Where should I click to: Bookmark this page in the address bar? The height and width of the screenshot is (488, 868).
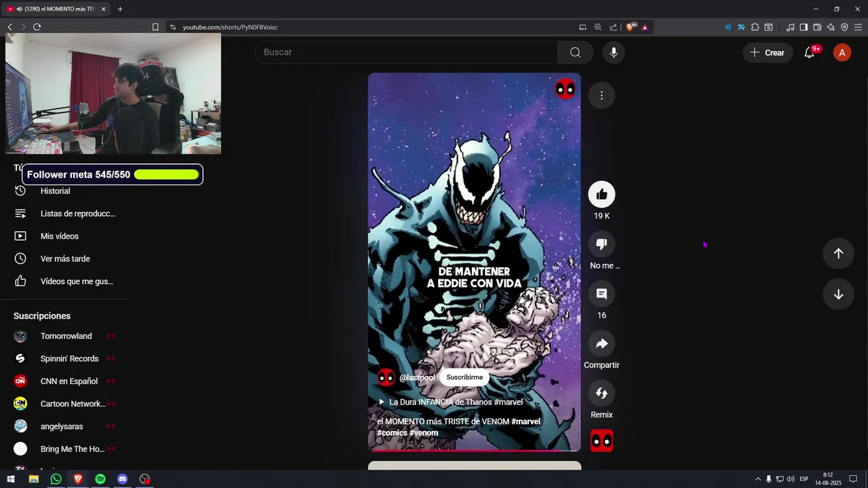(x=155, y=27)
